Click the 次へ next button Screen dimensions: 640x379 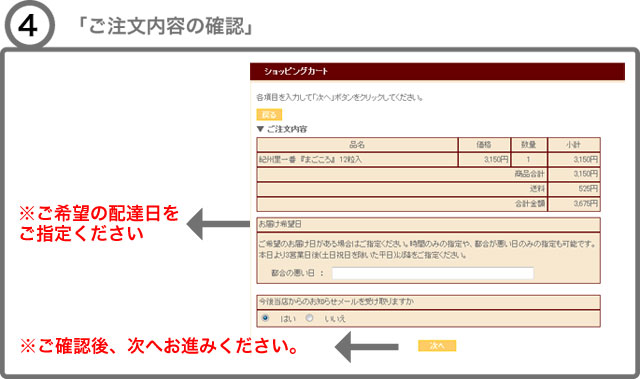click(x=437, y=346)
